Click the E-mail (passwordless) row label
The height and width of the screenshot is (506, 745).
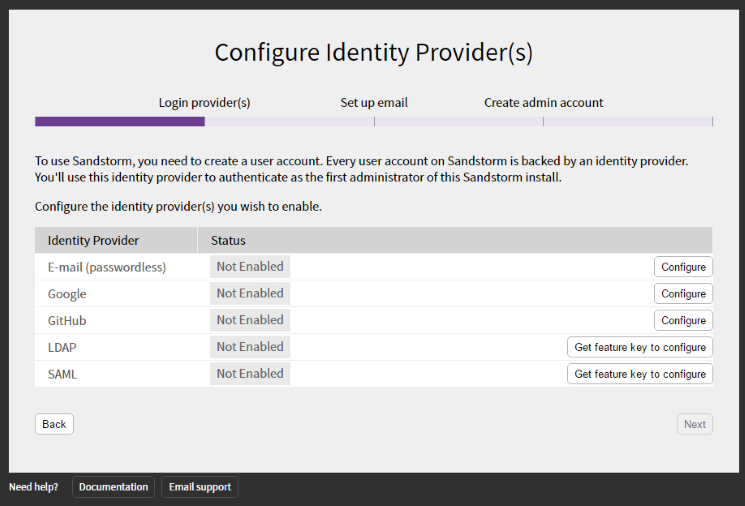pos(107,267)
